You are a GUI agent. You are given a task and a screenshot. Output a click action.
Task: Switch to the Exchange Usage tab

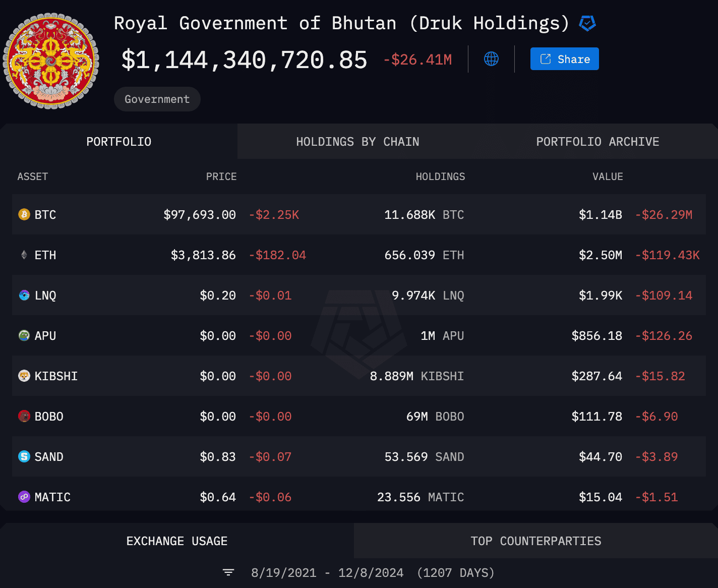coord(177,541)
